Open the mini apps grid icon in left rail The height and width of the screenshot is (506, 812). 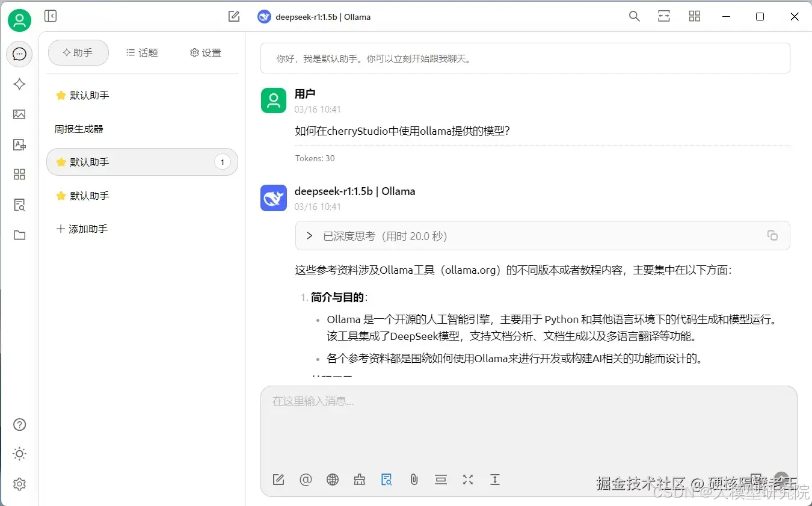click(19, 174)
